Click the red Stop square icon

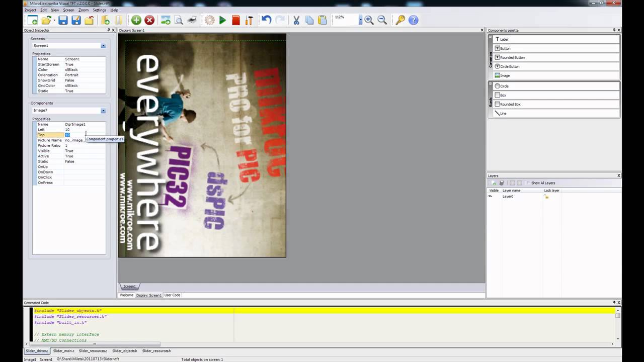pyautogui.click(x=235, y=20)
